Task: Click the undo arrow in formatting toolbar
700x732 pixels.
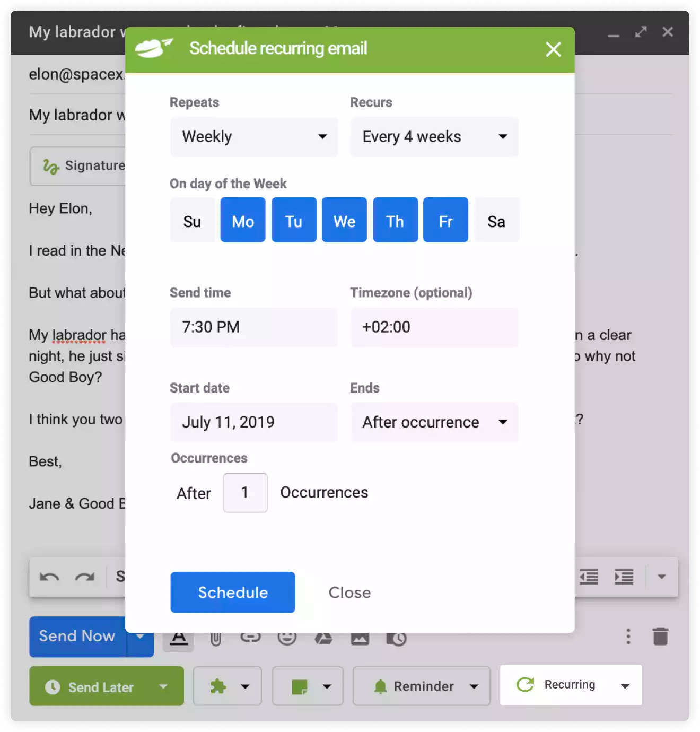Action: point(49,577)
